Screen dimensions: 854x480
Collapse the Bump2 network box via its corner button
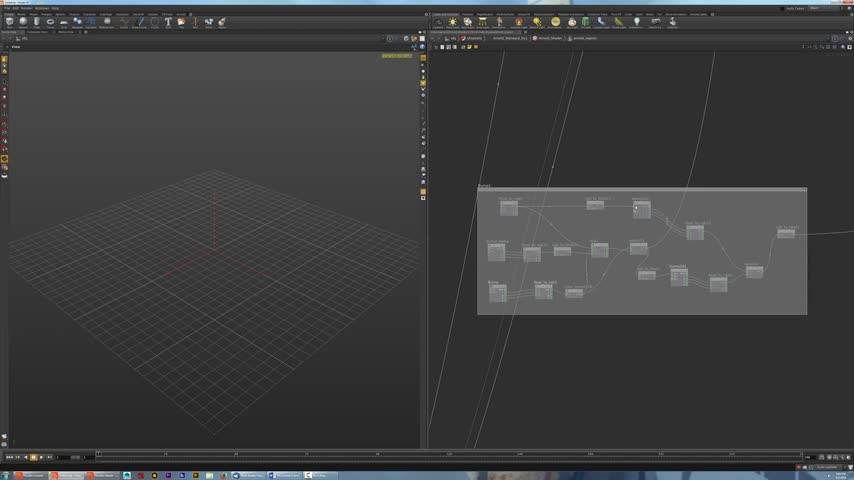[804, 189]
